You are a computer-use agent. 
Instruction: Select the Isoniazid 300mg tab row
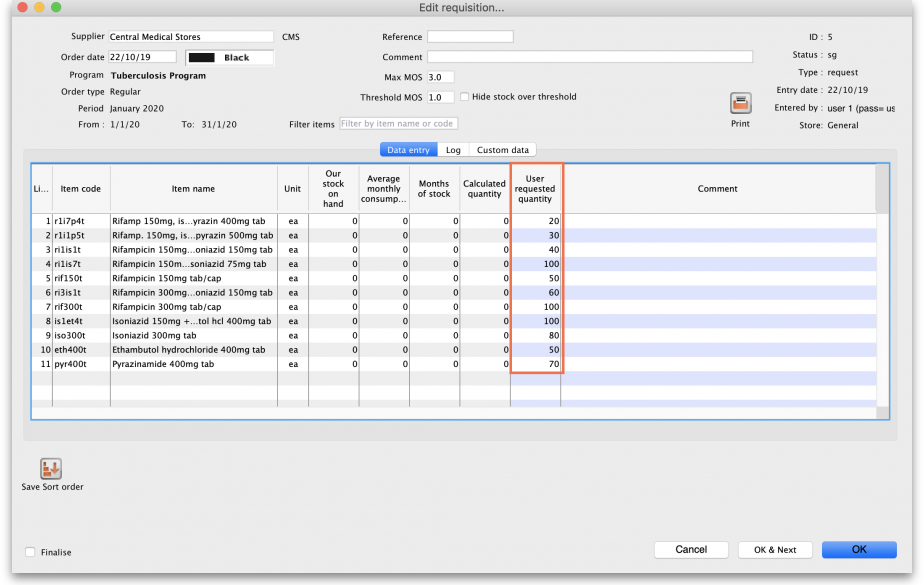193,336
